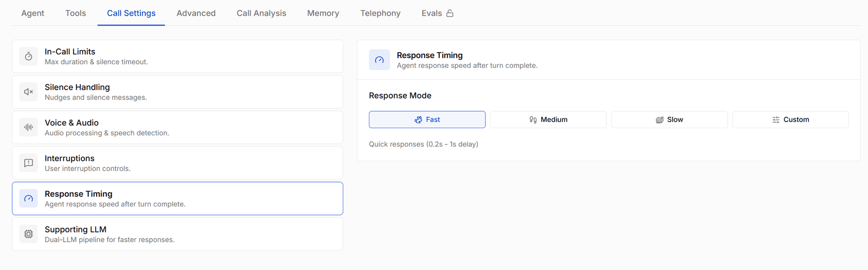The height and width of the screenshot is (270, 868).
Task: Click the 'Quick responses (0.2s - 1s delay)' text
Action: [x=424, y=144]
